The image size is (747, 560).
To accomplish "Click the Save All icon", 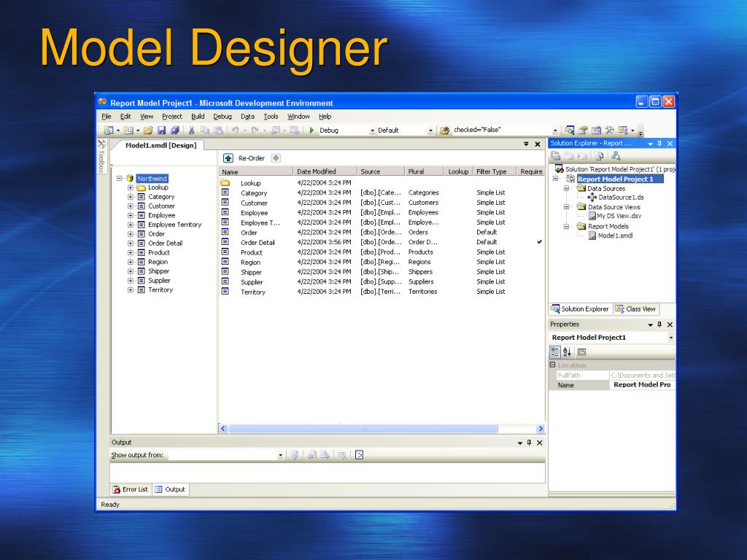I will coord(175,130).
